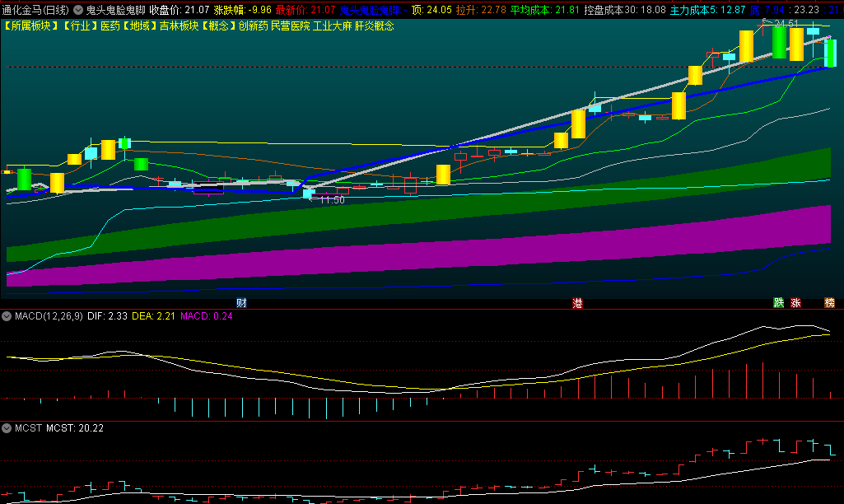
Task: Click the 拉升: 22.78 value
Action: point(481,10)
